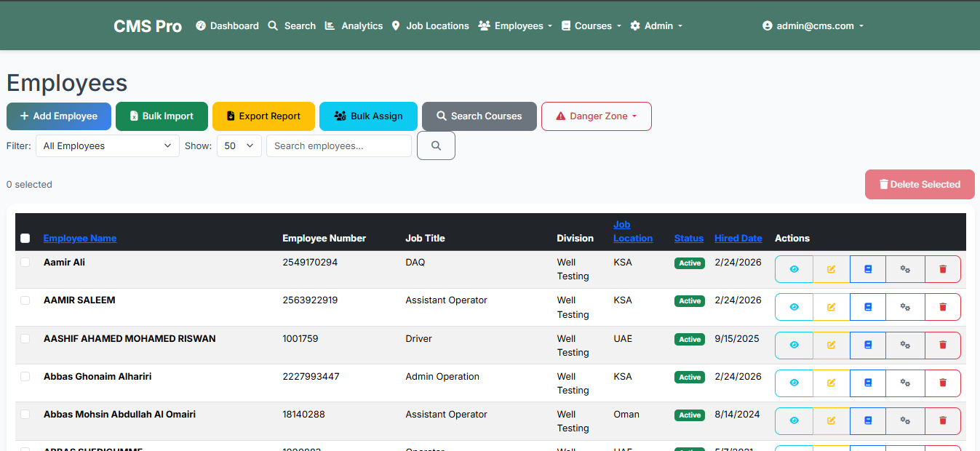The image size is (980, 451).
Task: View Abbas Ghonaim Alhariri (eye icon)
Action: 794,383
